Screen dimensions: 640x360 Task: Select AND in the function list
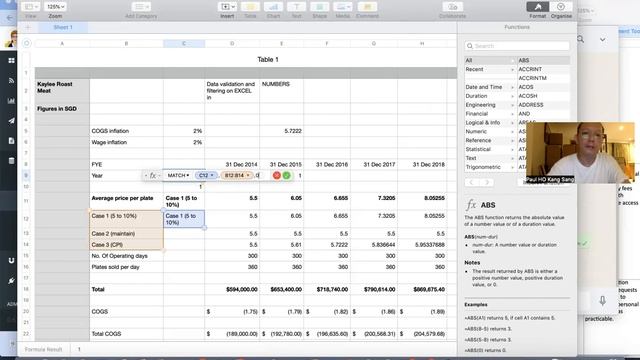543,114
